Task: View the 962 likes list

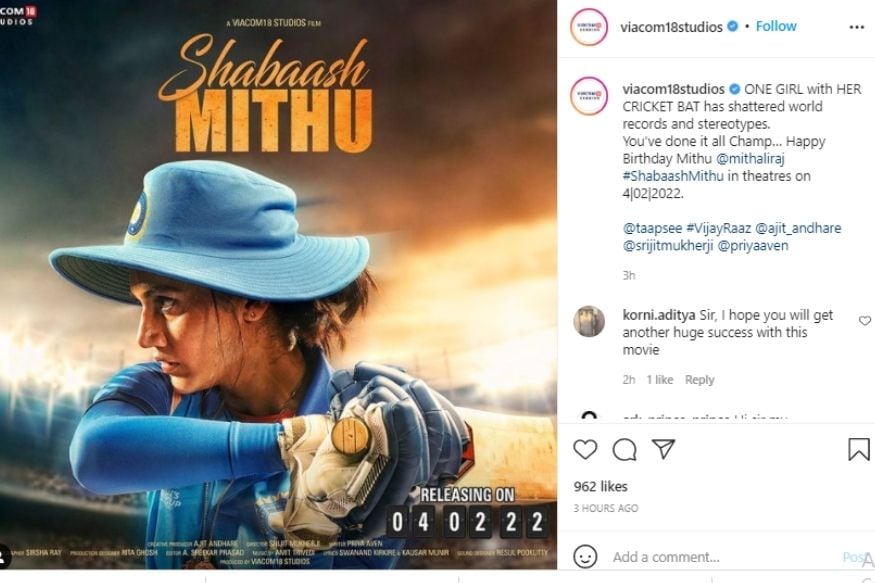Action: (600, 486)
